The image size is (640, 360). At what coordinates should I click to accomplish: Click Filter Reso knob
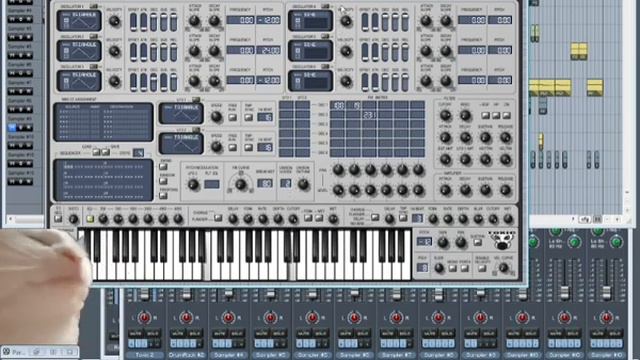click(x=465, y=116)
